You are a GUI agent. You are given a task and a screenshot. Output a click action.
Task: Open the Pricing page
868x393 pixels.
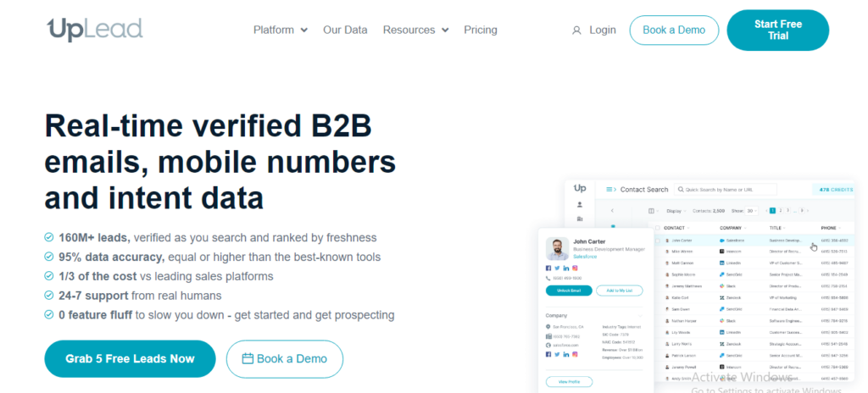(x=481, y=30)
